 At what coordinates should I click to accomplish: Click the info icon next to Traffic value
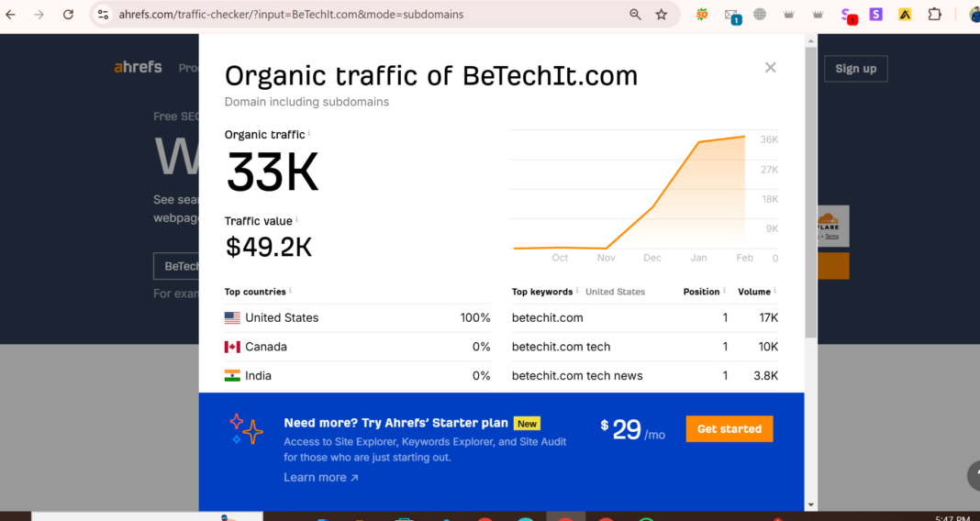coord(297,218)
